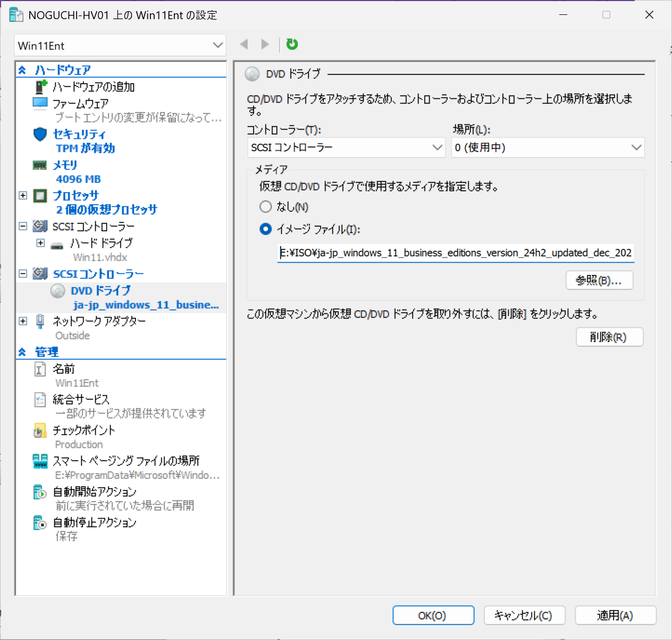Expand the ハード ドライブ tree node
Image resolution: width=672 pixels, height=640 pixels.
pyautogui.click(x=40, y=243)
